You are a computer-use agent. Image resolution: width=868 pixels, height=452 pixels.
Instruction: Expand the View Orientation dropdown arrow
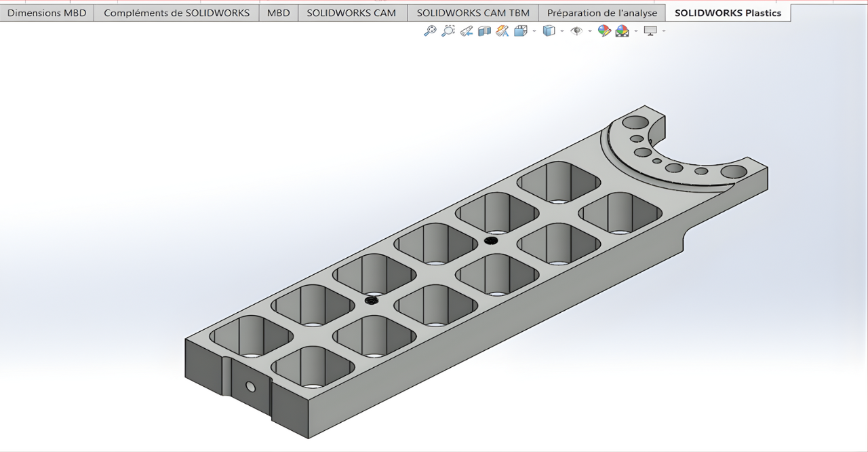coord(534,31)
